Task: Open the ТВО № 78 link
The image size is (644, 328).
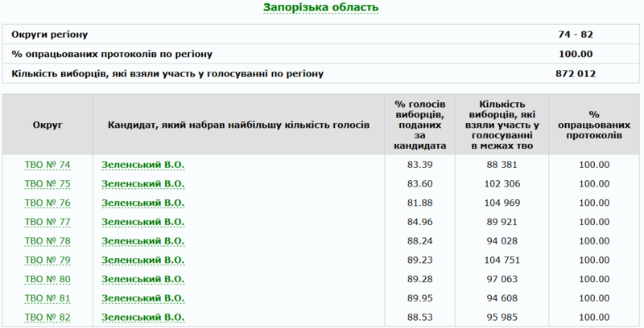Action: pyautogui.click(x=47, y=241)
